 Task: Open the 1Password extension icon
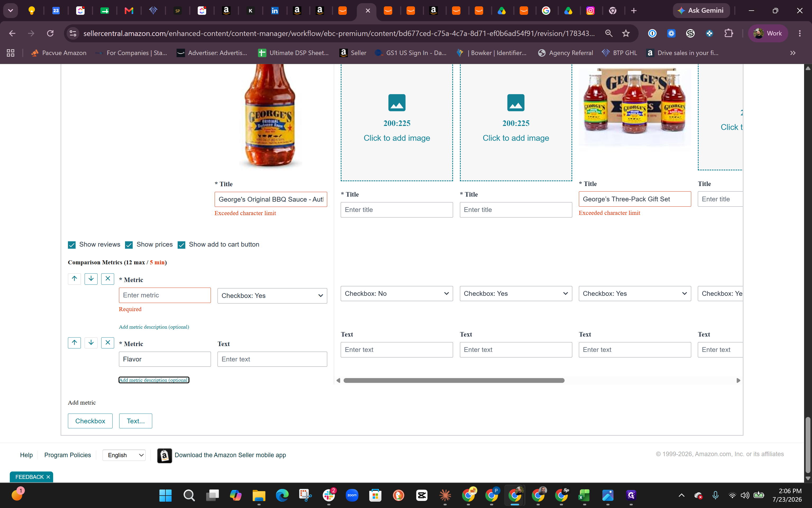pyautogui.click(x=652, y=33)
